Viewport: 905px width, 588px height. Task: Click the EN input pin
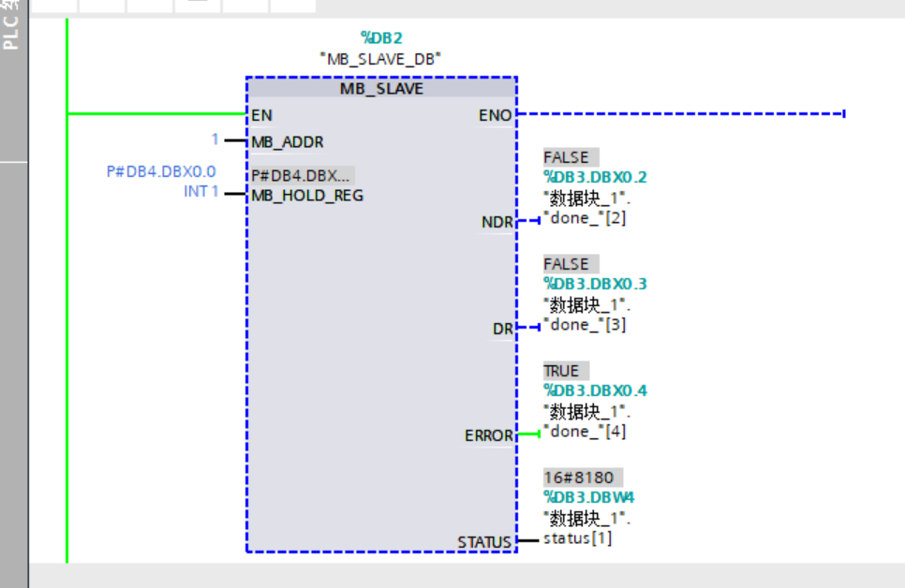[x=261, y=115]
